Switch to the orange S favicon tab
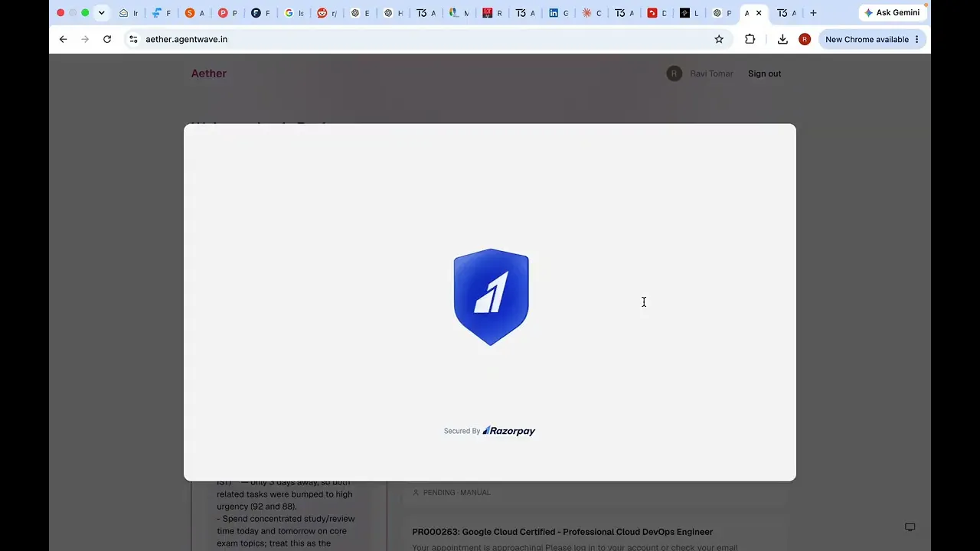 [194, 13]
